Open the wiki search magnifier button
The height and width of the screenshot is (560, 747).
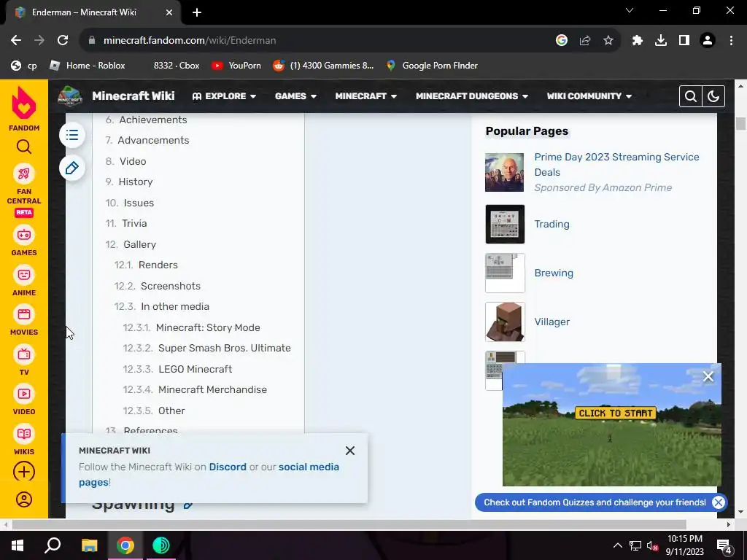pyautogui.click(x=690, y=96)
